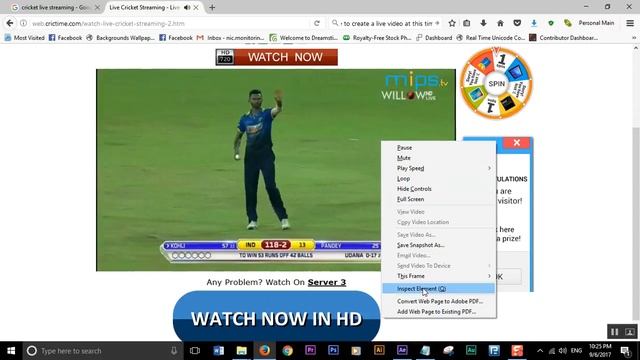The image size is (640, 360).
Task: Open the Welcome to Dreamsti... bookmark
Action: 304,38
